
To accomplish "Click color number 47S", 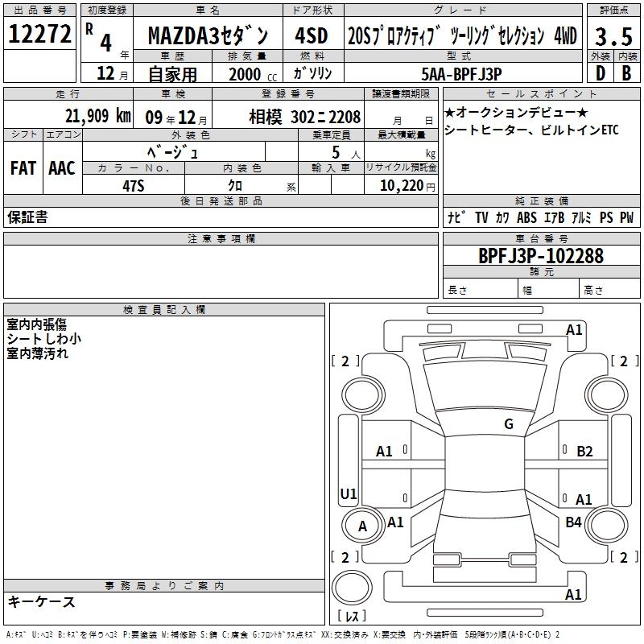I will tap(134, 186).
